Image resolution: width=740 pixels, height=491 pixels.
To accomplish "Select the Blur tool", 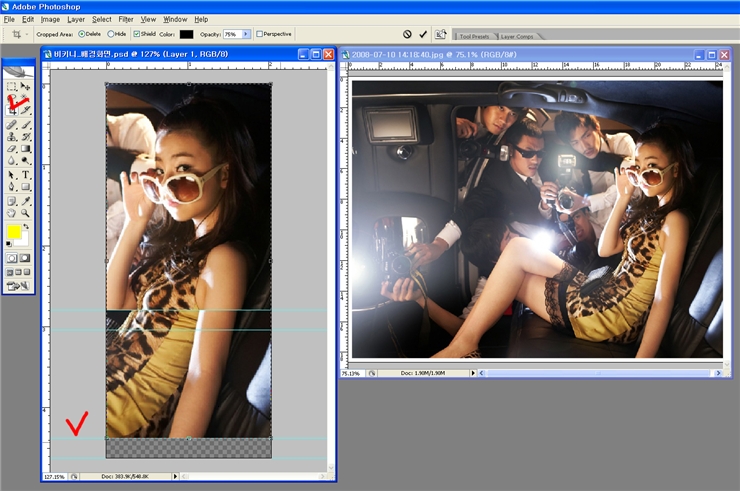I will pos(12,161).
